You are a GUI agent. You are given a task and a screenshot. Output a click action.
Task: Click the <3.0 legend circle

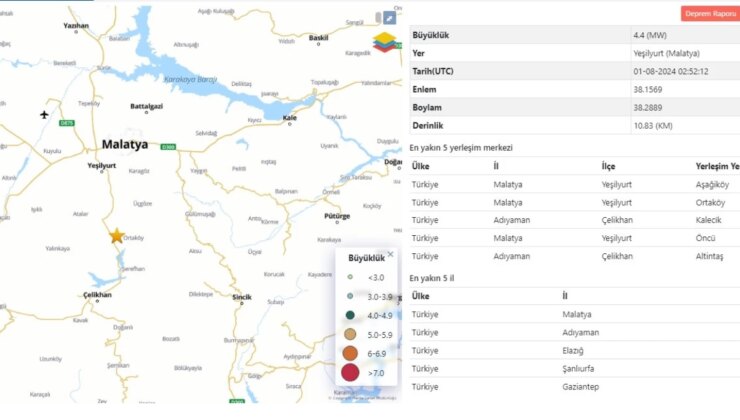[350, 277]
